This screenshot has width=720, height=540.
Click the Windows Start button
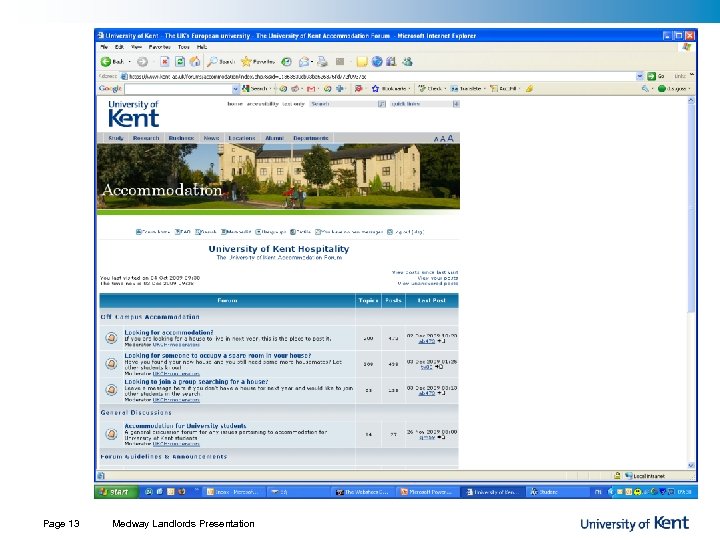pyautogui.click(x=116, y=492)
